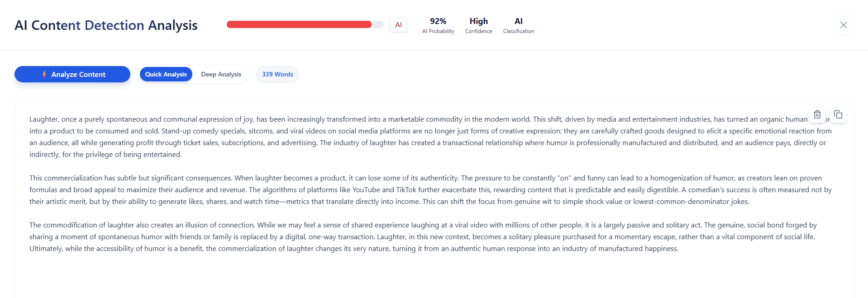Click the 92% AI Probability value

tap(438, 21)
